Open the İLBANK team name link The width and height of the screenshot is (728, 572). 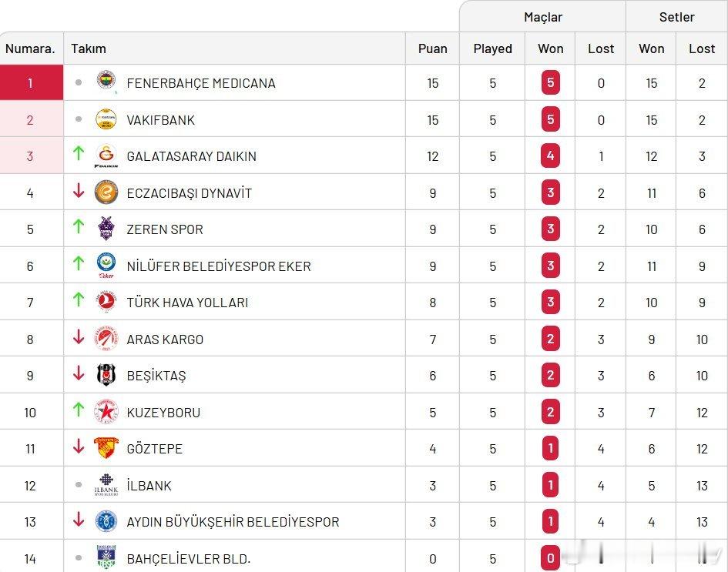click(149, 486)
